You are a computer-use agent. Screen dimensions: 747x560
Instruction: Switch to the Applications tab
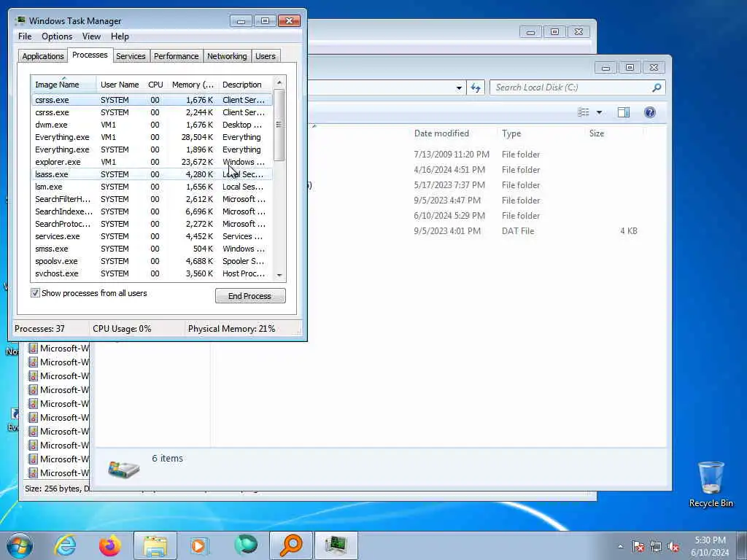pyautogui.click(x=43, y=56)
